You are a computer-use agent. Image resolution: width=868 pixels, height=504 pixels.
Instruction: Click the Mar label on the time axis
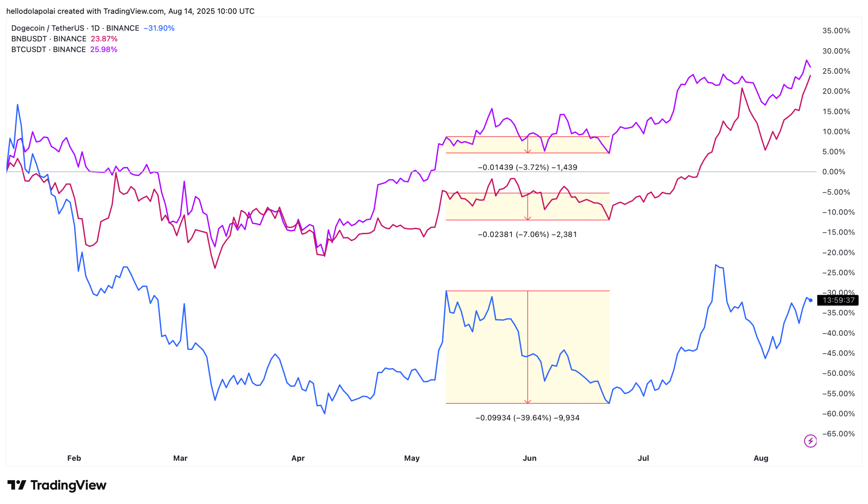point(180,458)
